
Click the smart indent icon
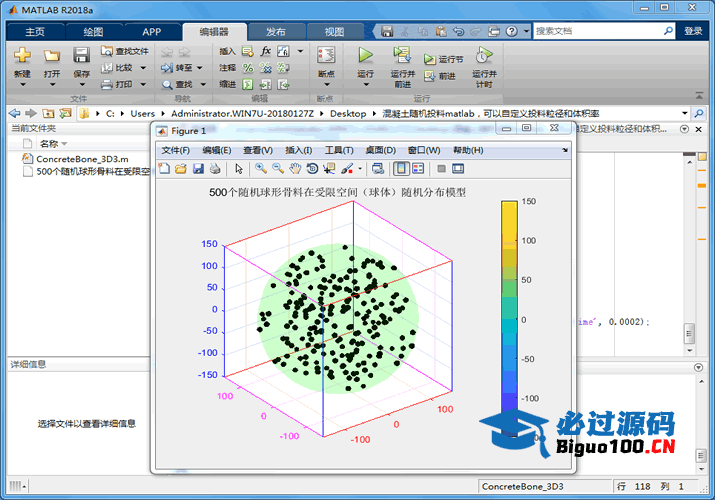(x=248, y=84)
